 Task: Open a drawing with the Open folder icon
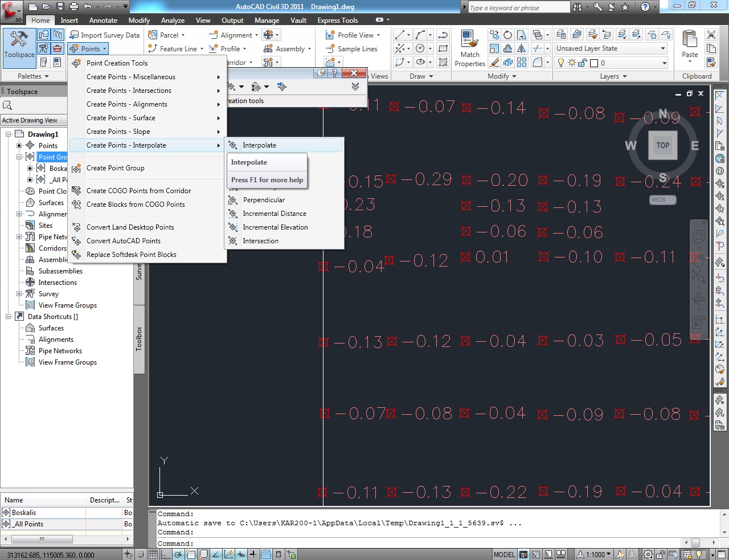point(47,7)
